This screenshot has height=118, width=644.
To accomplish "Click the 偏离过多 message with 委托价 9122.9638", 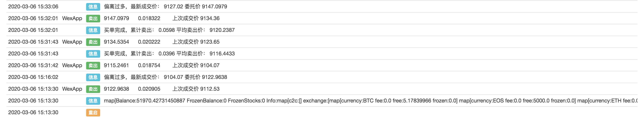I will 165,77.
